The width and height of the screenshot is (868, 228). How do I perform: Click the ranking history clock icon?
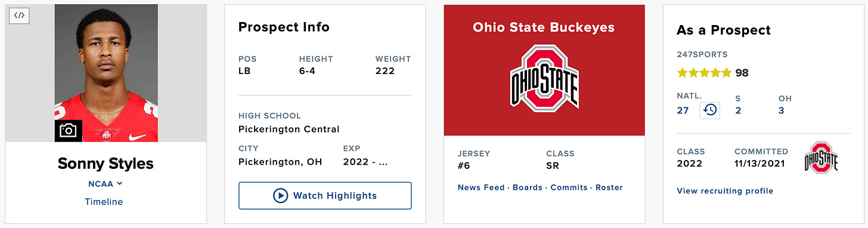tap(709, 110)
